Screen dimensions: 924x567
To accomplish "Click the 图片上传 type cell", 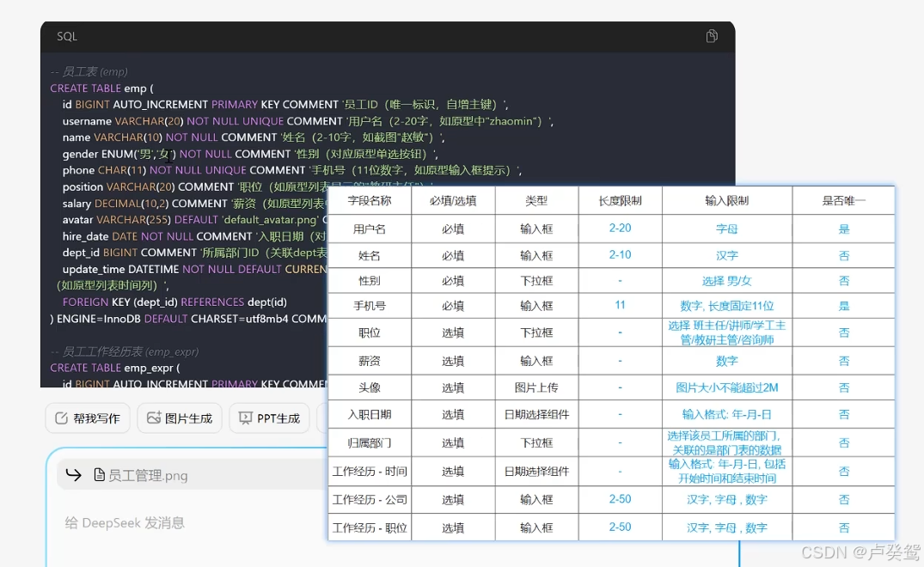I will pos(536,387).
